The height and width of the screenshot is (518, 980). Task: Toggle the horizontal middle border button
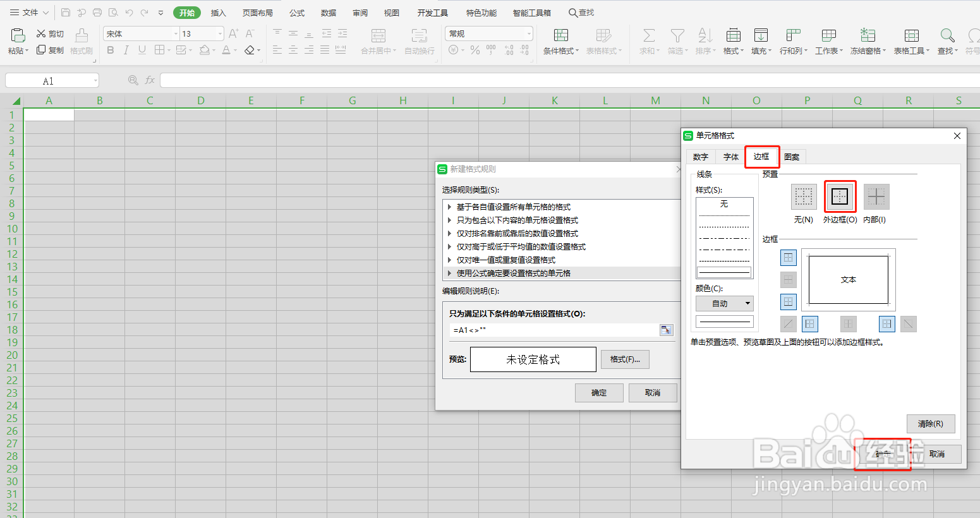pos(789,280)
